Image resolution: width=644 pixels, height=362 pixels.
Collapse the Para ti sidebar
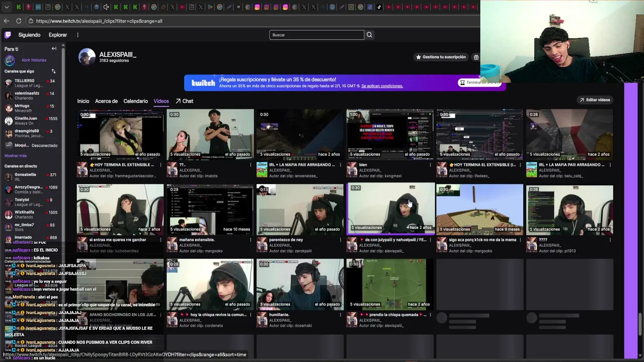tap(54, 49)
